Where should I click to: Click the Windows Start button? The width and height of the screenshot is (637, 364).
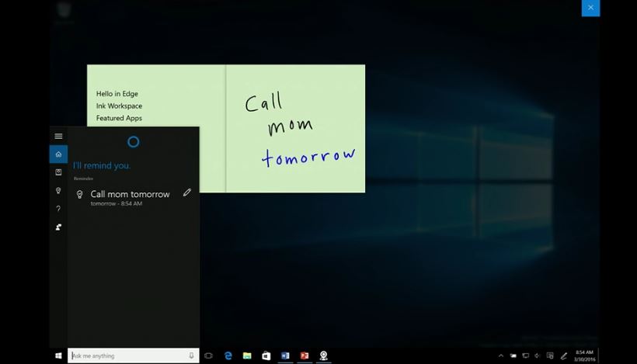(58, 355)
